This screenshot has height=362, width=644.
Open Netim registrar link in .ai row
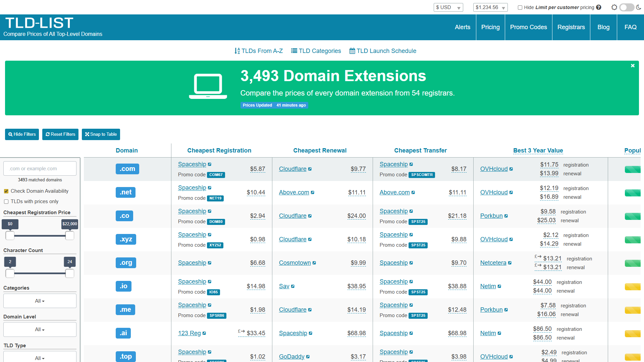point(488,333)
